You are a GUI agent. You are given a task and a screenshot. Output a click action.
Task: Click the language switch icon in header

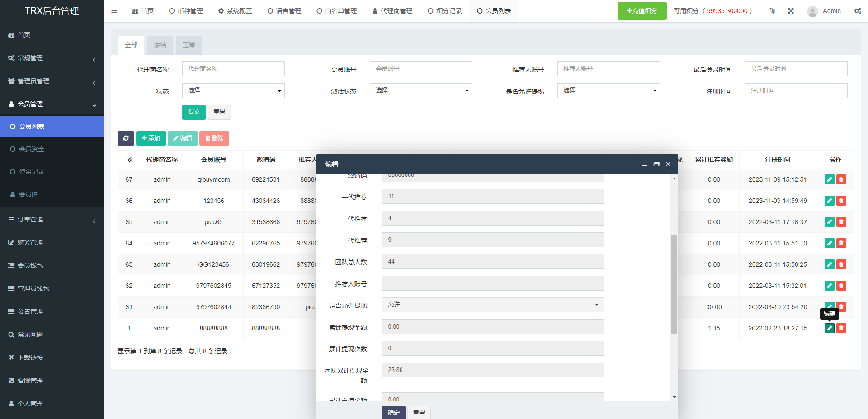coord(772,11)
